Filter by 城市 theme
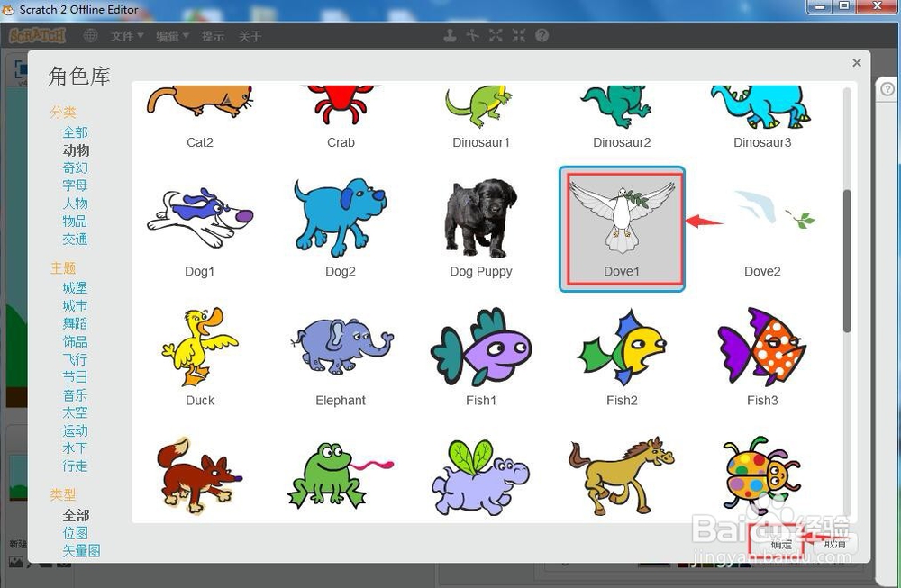Image resolution: width=901 pixels, height=588 pixels. tap(76, 306)
